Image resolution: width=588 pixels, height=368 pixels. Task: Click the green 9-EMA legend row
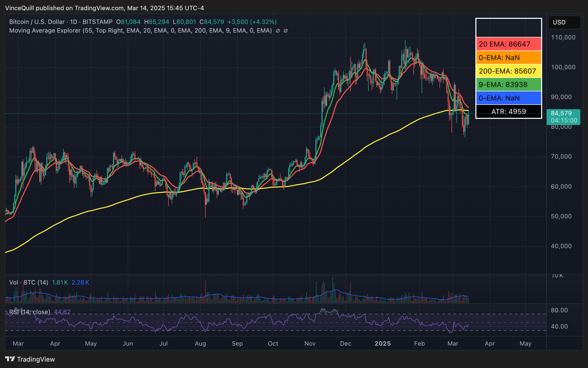point(508,84)
